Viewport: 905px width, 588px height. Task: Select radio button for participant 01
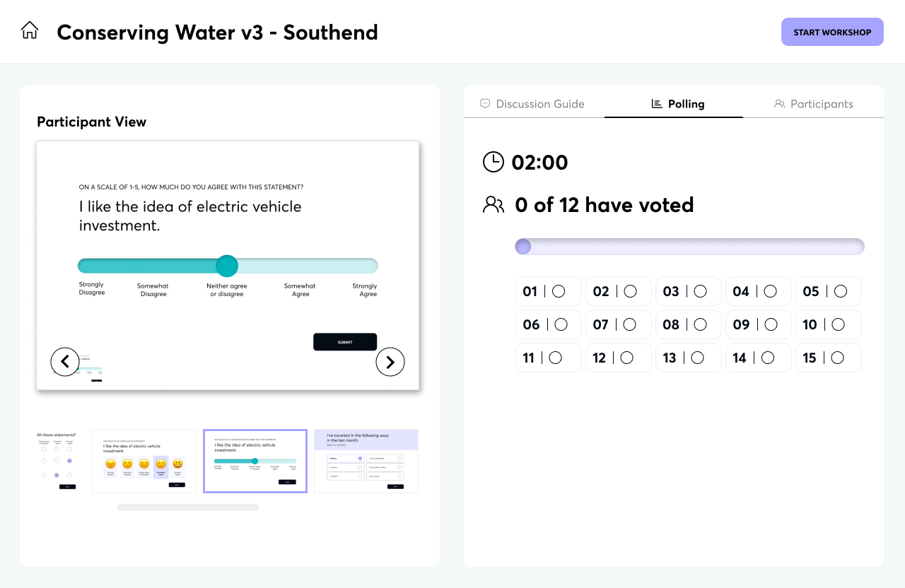[559, 291]
